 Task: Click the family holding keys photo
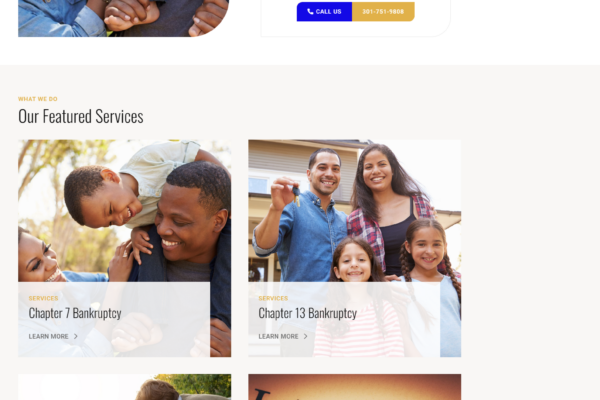click(x=355, y=211)
